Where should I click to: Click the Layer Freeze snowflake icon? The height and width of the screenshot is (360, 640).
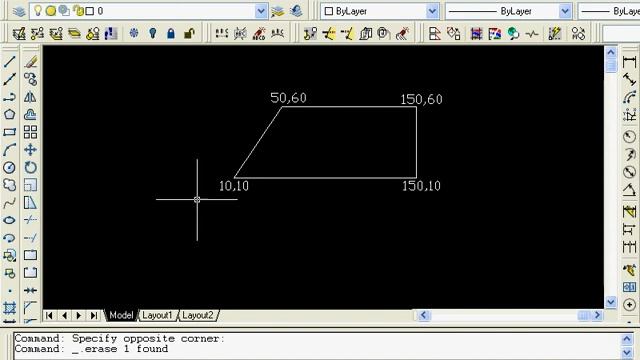[x=134, y=33]
